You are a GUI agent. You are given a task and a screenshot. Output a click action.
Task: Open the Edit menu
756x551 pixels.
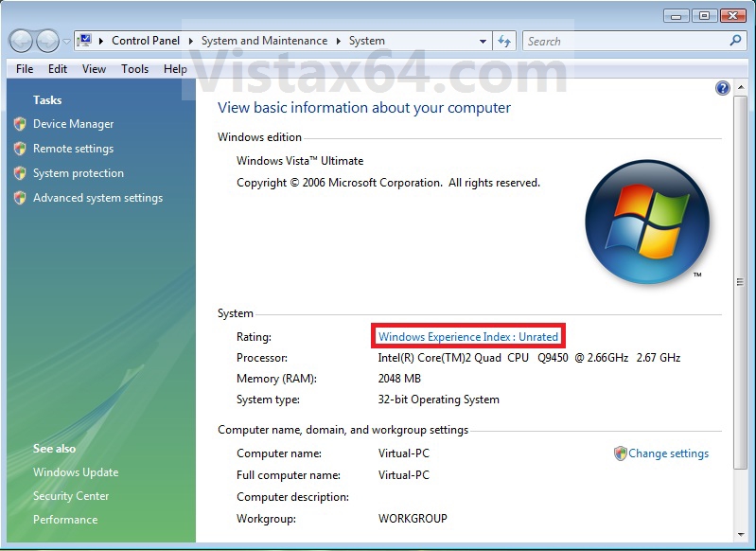tap(58, 69)
